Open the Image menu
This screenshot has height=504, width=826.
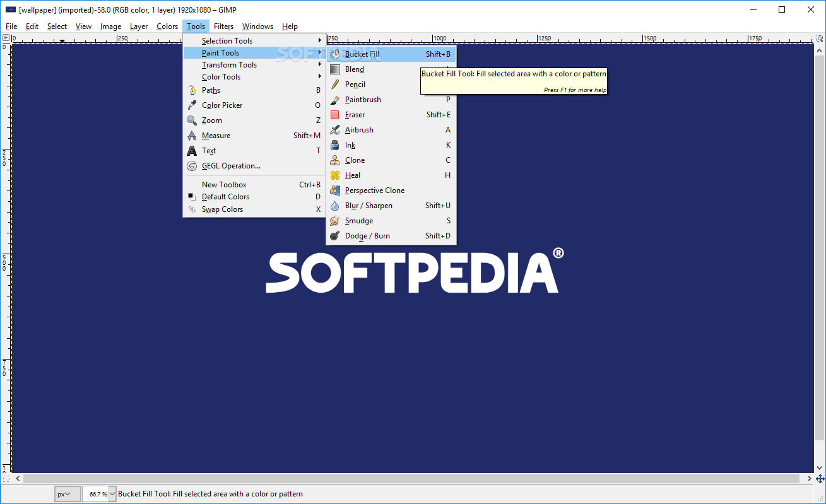coord(110,26)
